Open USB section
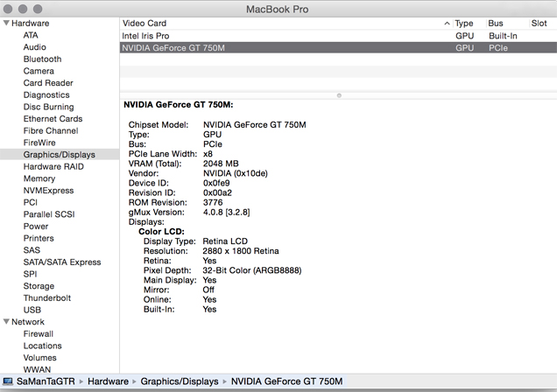This screenshot has width=557, height=392. 32,310
